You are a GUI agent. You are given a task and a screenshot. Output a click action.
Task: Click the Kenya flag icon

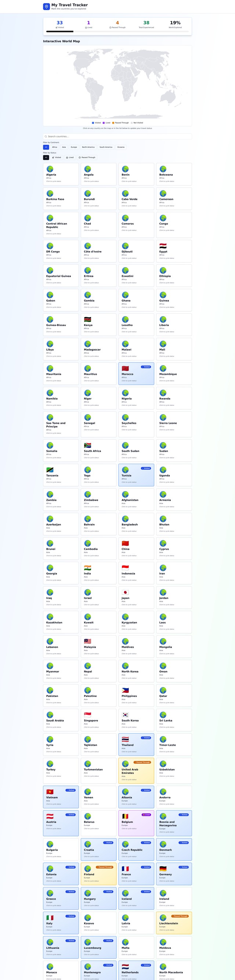(x=87, y=319)
